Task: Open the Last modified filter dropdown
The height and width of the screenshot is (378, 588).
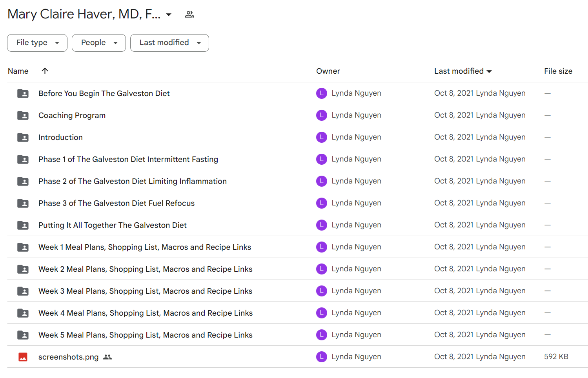Action: pyautogui.click(x=169, y=43)
